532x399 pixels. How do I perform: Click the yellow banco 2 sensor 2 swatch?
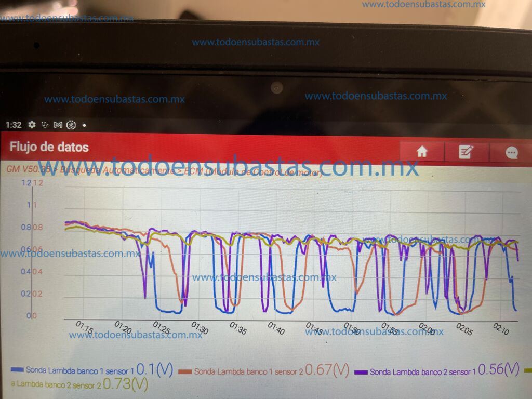(527, 370)
